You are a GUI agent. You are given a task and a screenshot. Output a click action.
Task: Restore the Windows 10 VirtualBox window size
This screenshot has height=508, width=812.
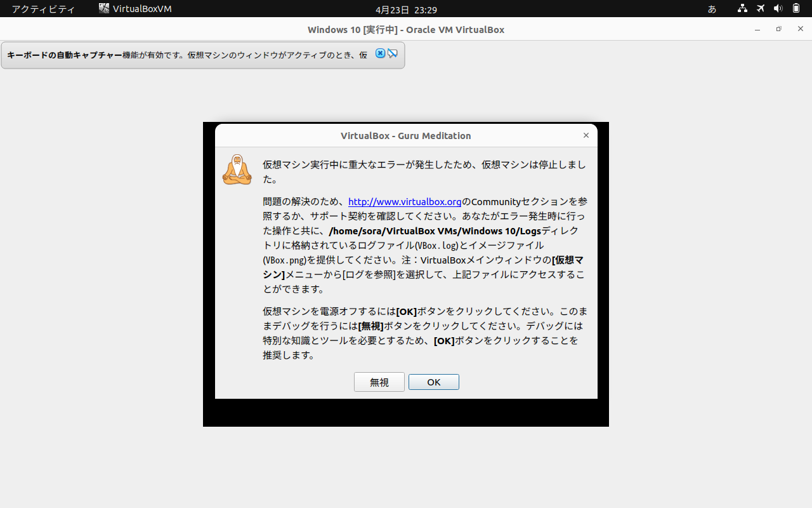tap(779, 29)
